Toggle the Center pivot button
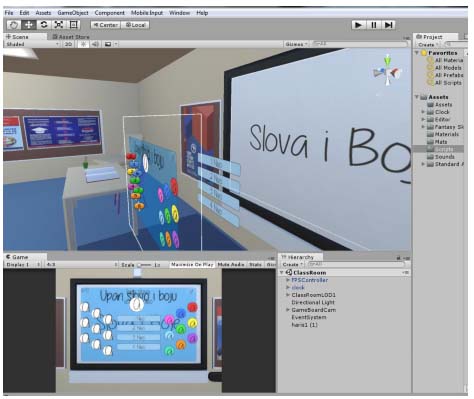This screenshot has width=474, height=399. [x=105, y=25]
